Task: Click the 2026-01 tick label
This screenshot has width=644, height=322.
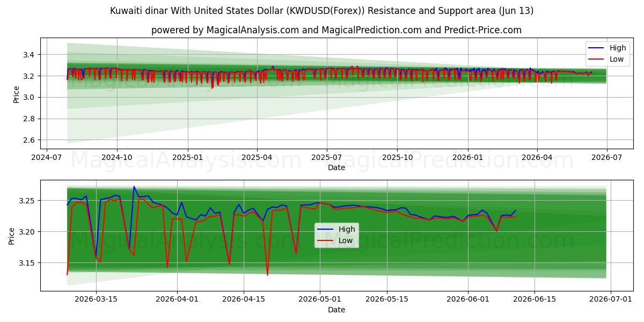Action: click(467, 158)
